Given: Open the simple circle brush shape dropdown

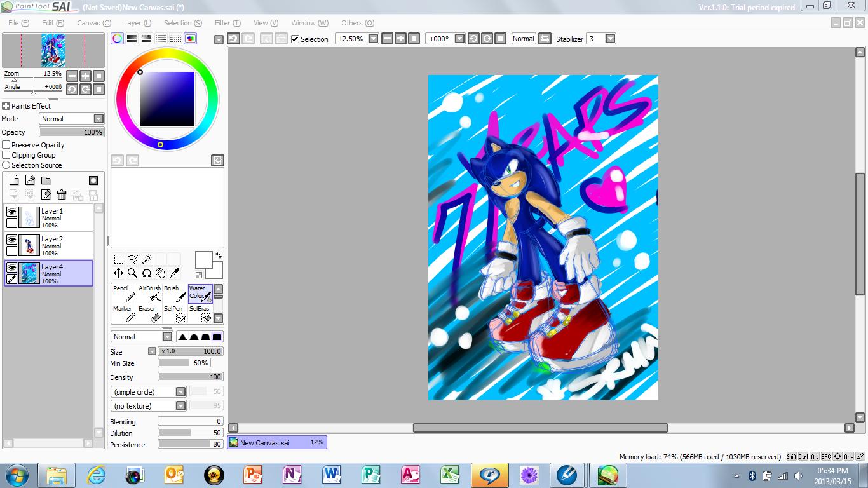Looking at the screenshot, I should point(149,392).
